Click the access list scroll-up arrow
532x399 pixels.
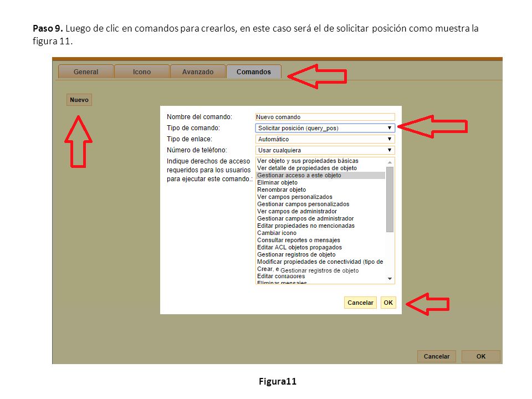coord(390,162)
